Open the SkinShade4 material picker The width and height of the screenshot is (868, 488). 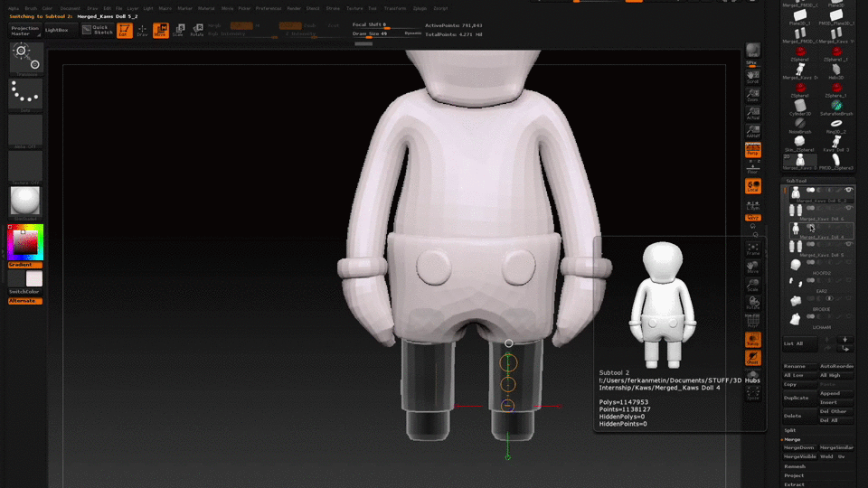point(25,202)
